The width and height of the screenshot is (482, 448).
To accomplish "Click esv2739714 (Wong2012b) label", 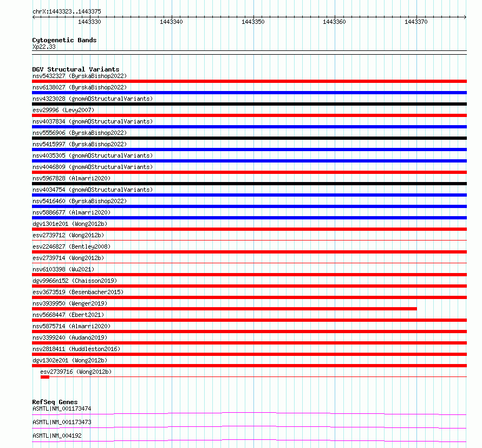I will [x=68, y=258].
